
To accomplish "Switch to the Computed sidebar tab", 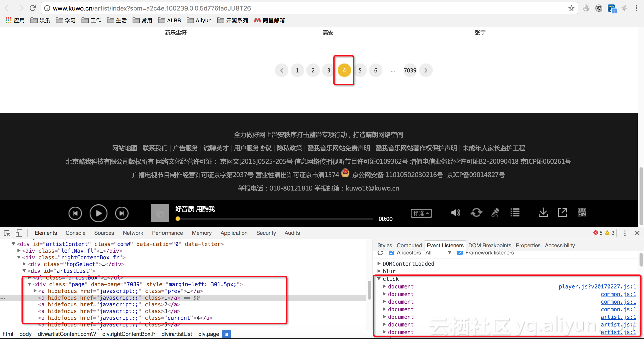I will [x=409, y=245].
